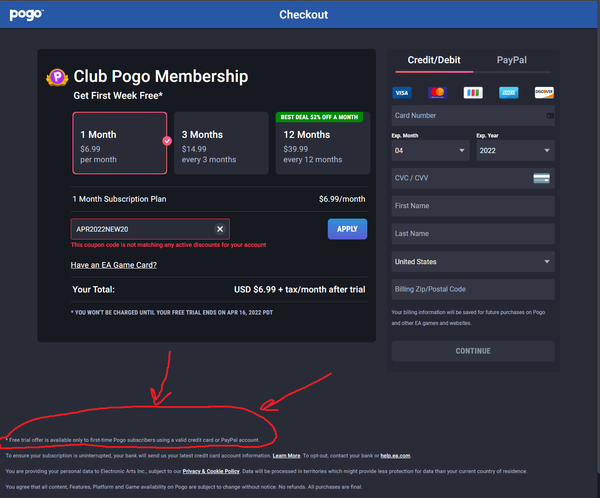600x498 pixels.
Task: Open the Have an EA Game Card link
Action: tap(113, 265)
